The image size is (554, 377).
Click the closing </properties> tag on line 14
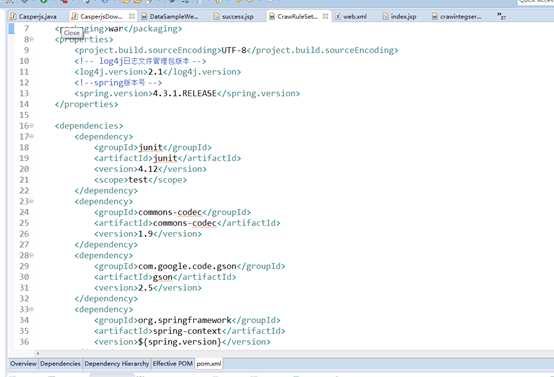[87, 104]
